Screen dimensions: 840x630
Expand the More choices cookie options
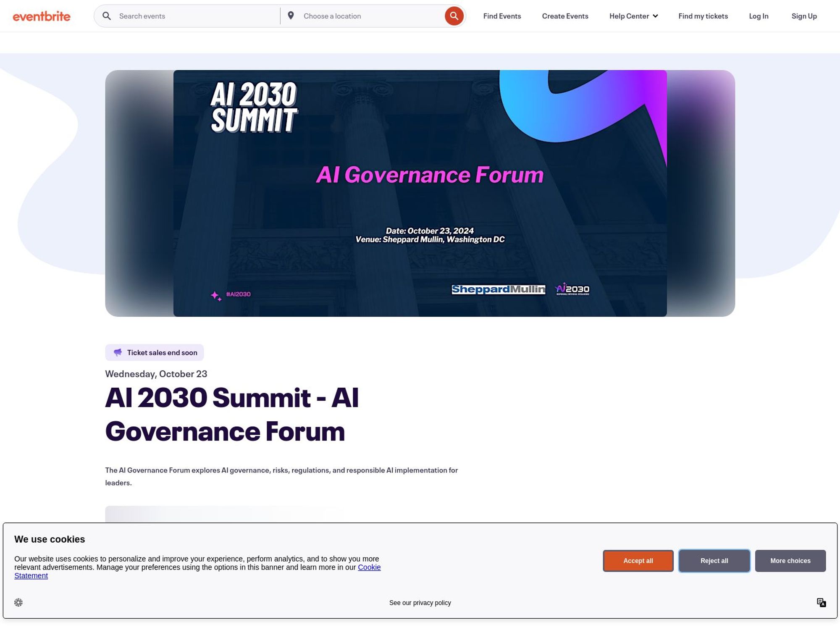pos(790,561)
